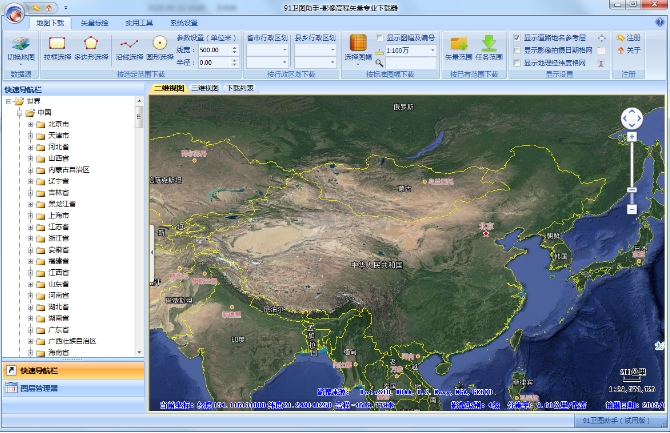Increase 线宽 with the spinner up arrow

click(x=234, y=48)
